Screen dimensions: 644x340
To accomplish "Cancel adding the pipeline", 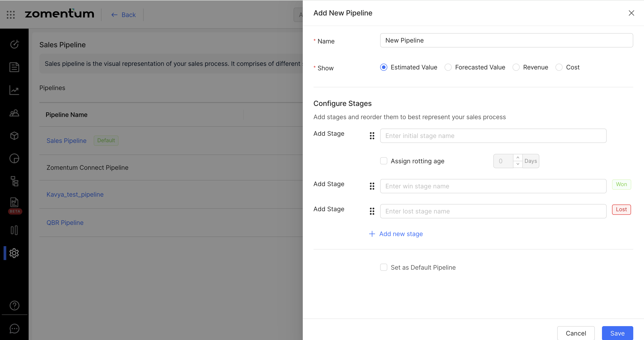I will pyautogui.click(x=576, y=333).
